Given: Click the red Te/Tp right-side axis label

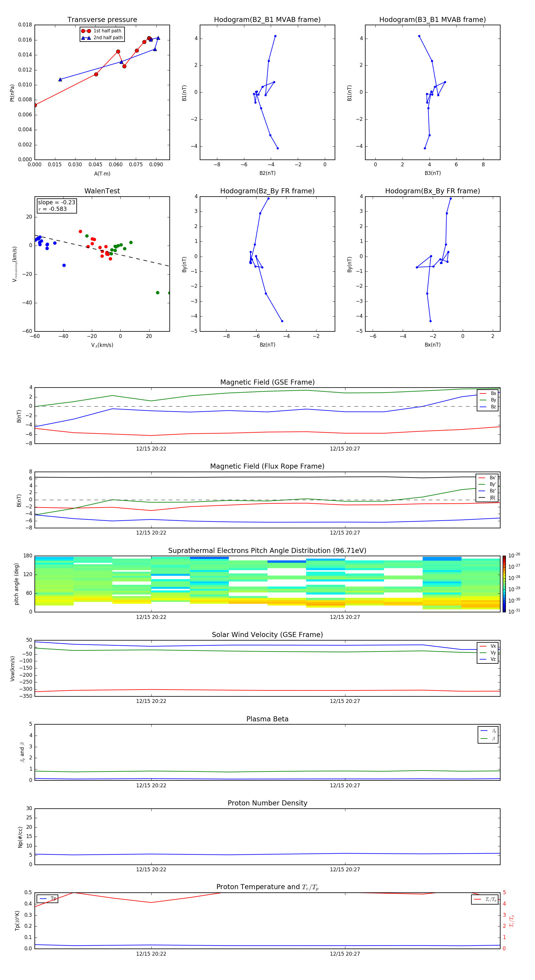Looking at the screenshot, I should pyautogui.click(x=512, y=921).
